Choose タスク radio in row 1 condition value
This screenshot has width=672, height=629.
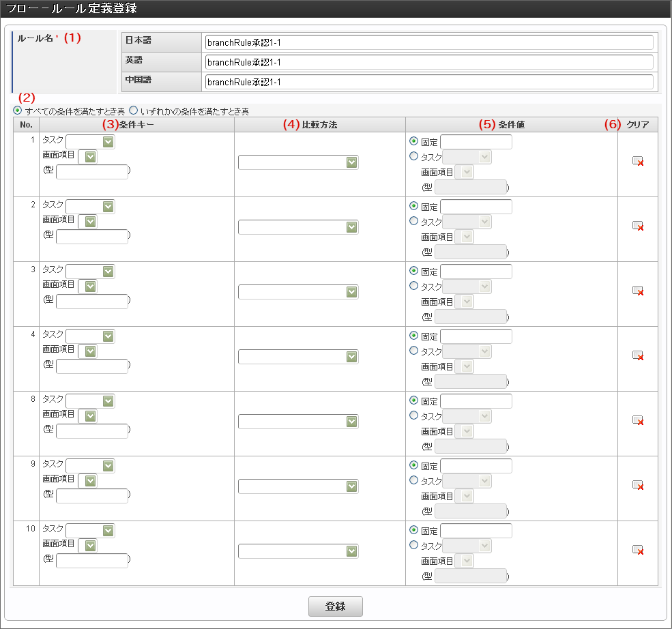[413, 156]
